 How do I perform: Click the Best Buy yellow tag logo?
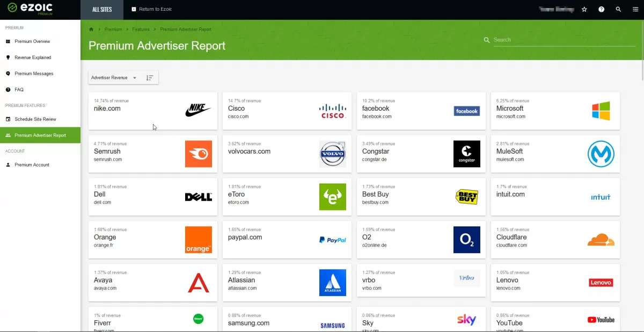467,197
